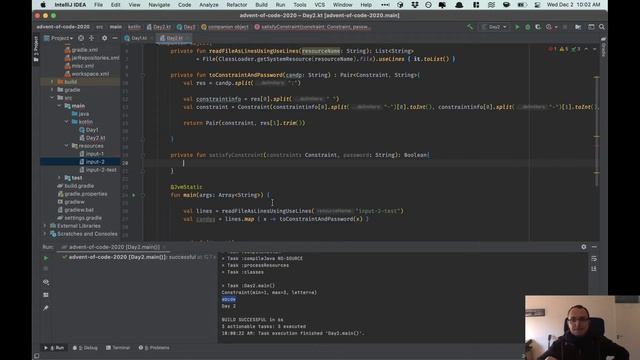The height and width of the screenshot is (360, 640).
Task: Start debugging with the green bug icon
Action: (x=528, y=27)
